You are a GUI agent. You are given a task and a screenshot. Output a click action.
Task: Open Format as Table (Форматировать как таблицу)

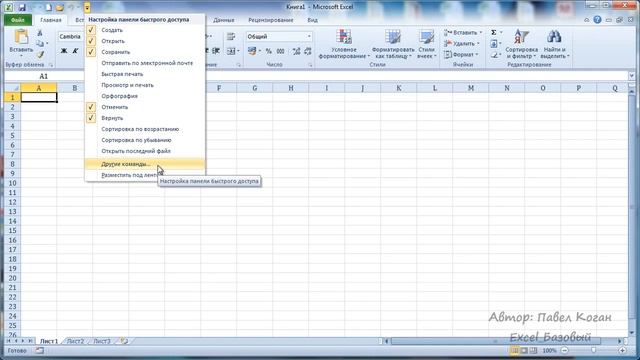(393, 44)
